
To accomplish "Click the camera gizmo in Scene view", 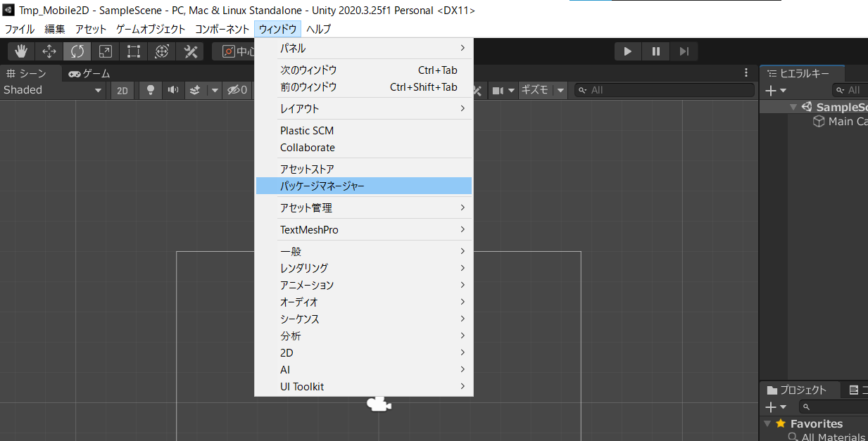I will [379, 404].
